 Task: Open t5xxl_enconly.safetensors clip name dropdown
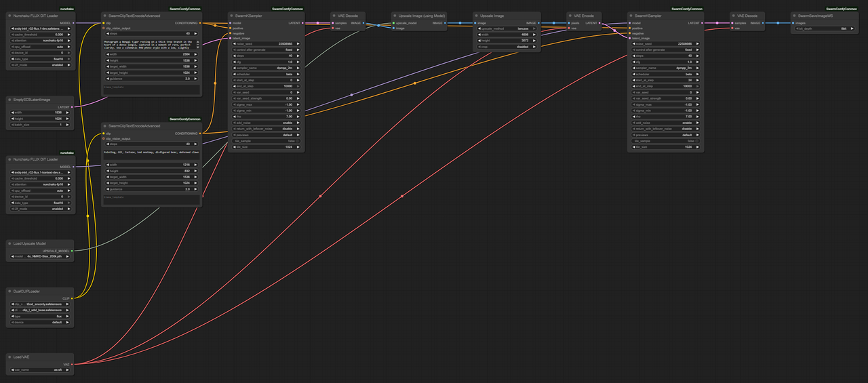point(39,304)
